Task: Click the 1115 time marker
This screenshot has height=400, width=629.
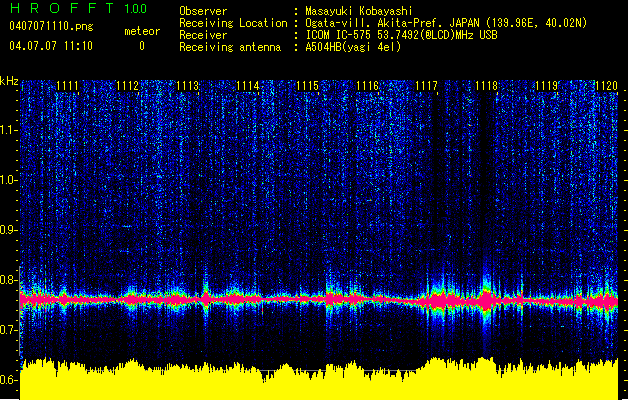Action: click(x=308, y=86)
